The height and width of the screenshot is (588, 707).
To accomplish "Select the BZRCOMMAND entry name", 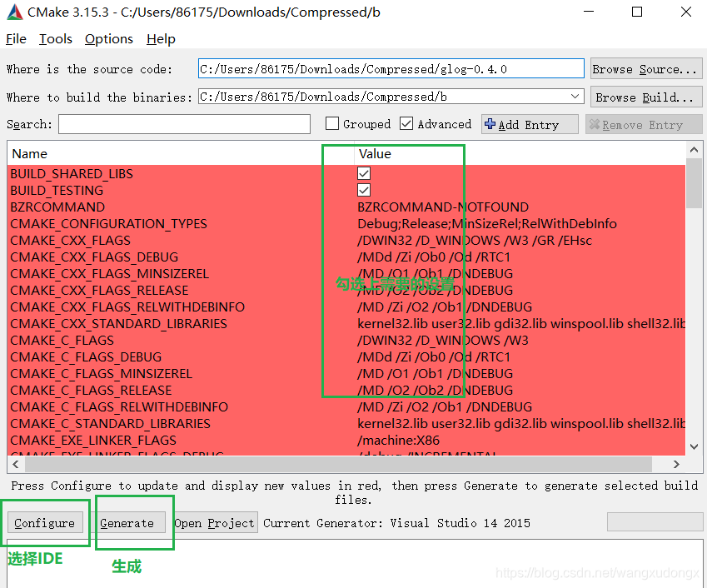I will click(x=57, y=207).
